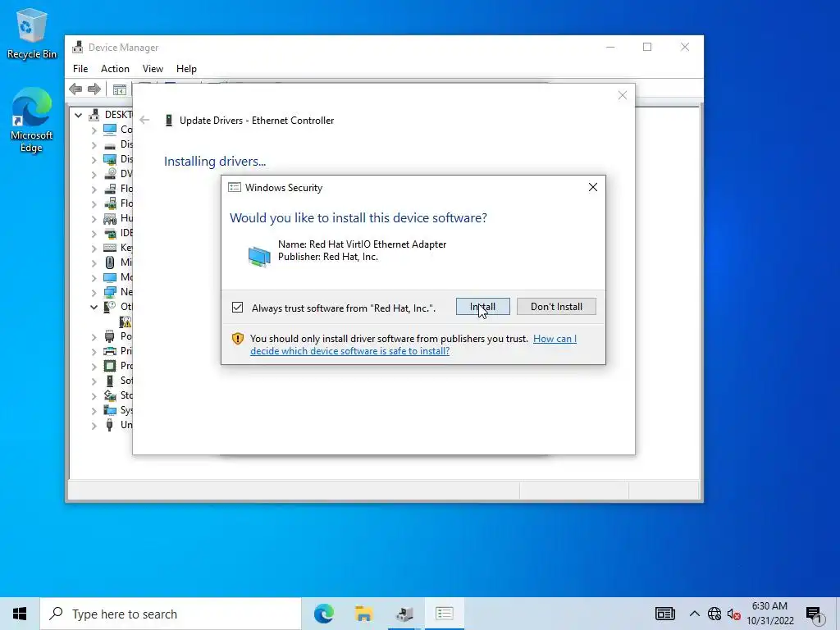
Task: Open Microsoft Edge desktop shortcut
Action: pos(32,120)
